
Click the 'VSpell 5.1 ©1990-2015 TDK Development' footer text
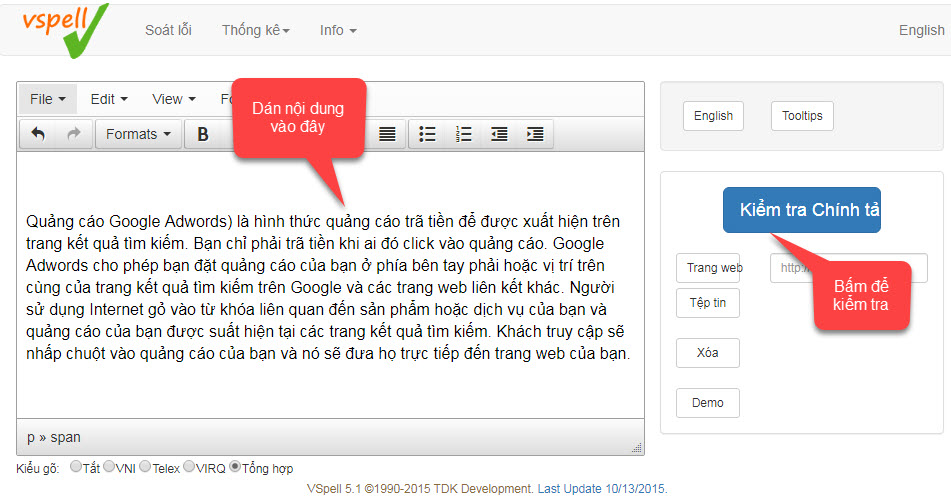tap(419, 489)
